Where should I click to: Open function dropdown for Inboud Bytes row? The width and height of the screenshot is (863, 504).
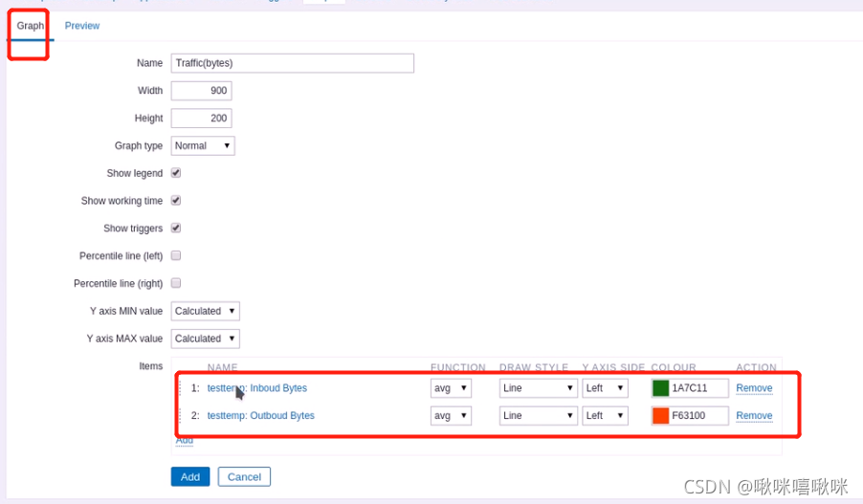pyautogui.click(x=451, y=388)
